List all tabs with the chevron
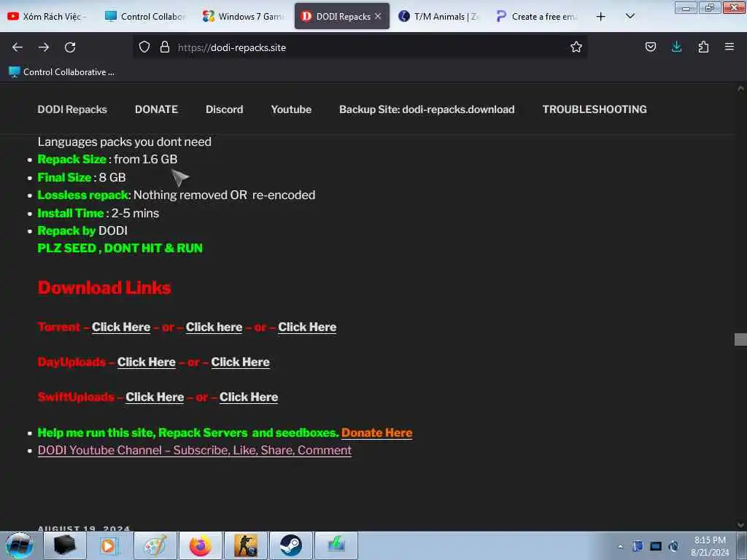Image resolution: width=747 pixels, height=560 pixels. tap(630, 16)
